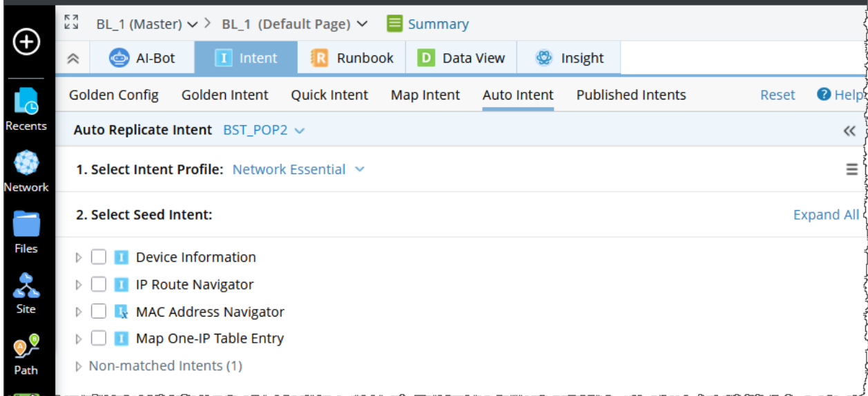Screen dimensions: 868x396
Task: Check the Device Information checkbox
Action: pyautogui.click(x=99, y=257)
